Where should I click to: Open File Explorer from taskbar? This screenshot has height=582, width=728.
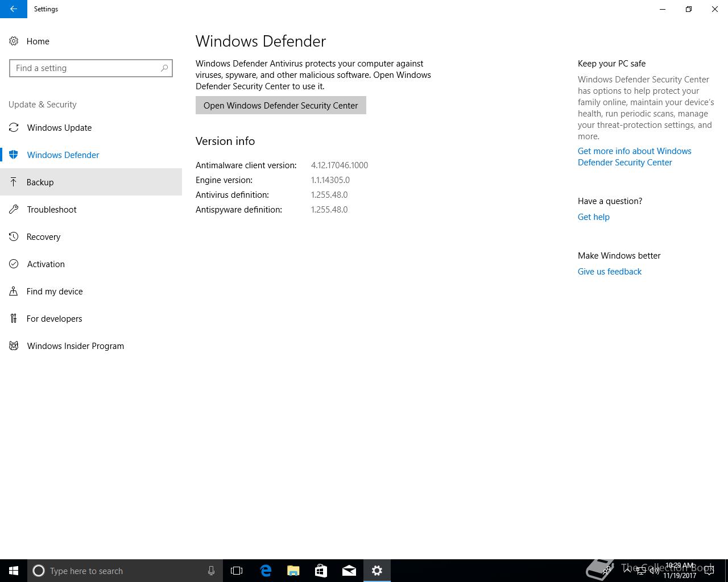tap(293, 571)
